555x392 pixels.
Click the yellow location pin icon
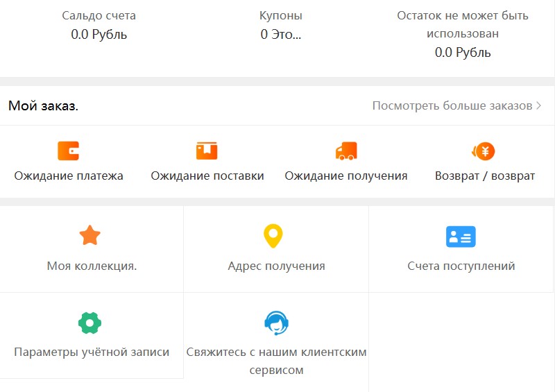click(275, 237)
